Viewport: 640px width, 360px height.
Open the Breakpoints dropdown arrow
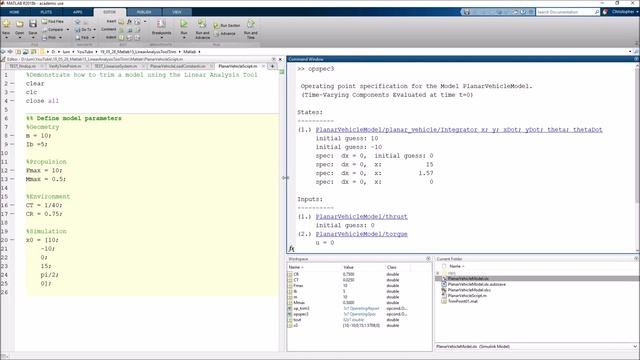161,38
